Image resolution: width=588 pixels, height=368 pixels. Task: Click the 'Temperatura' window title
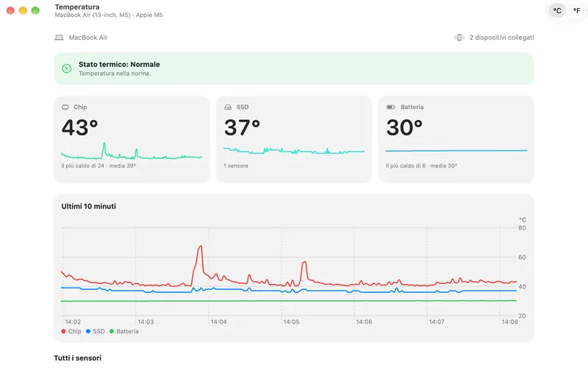coord(77,7)
